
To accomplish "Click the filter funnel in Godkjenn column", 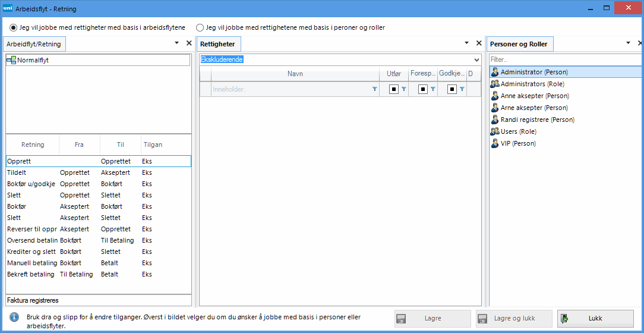I will tap(462, 89).
